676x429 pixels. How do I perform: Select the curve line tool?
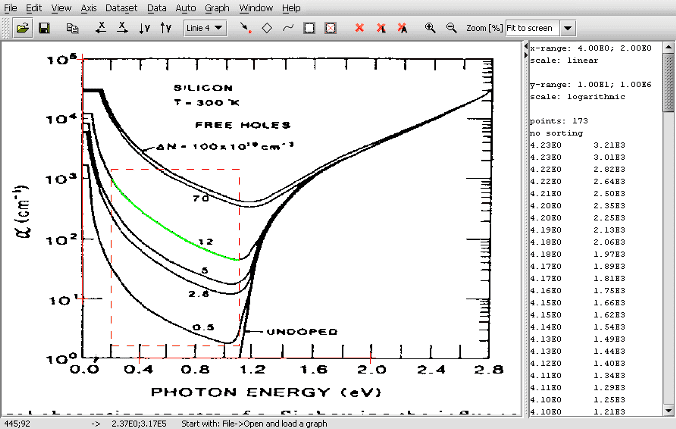tap(288, 28)
